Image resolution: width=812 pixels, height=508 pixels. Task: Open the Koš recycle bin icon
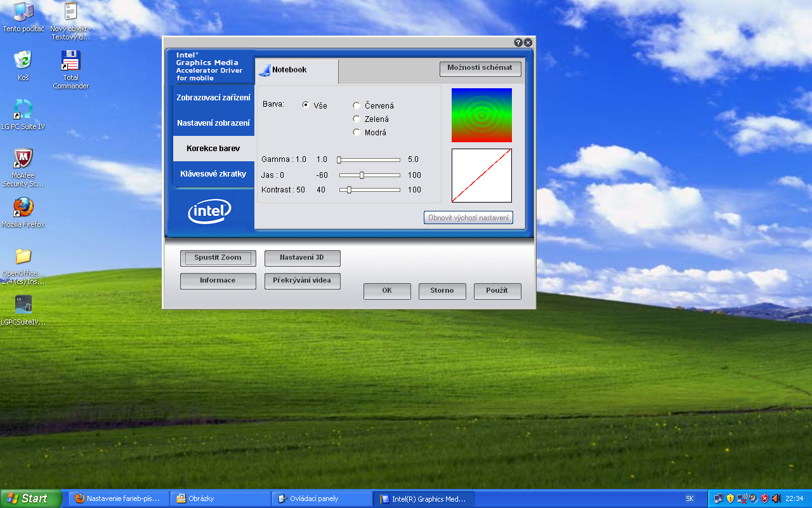click(23, 61)
